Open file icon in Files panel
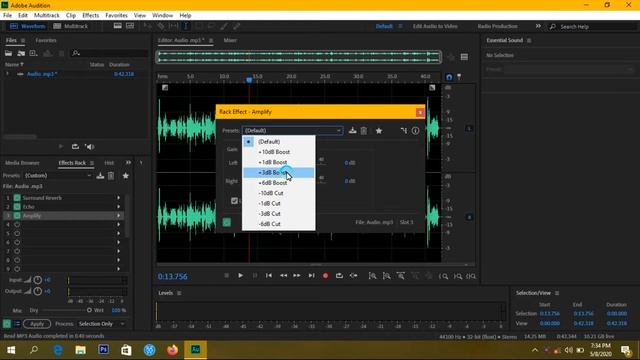The width and height of the screenshot is (640, 360). pos(8,53)
